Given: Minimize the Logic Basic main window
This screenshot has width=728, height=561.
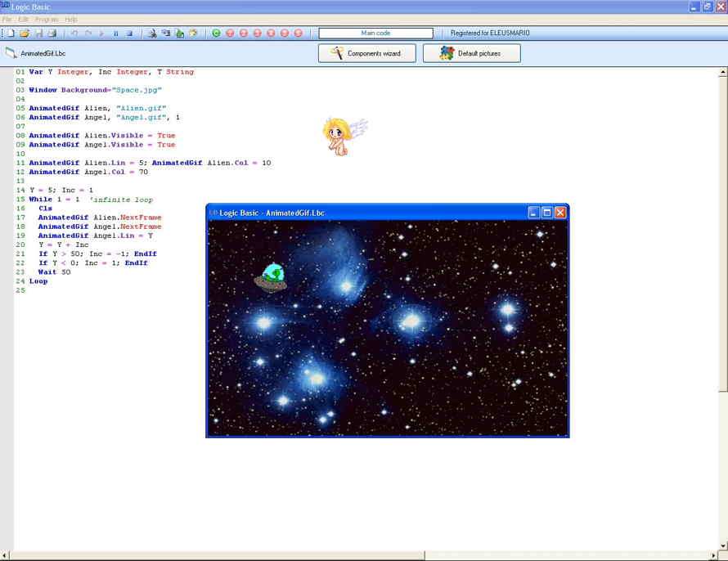Looking at the screenshot, I should point(694,7).
